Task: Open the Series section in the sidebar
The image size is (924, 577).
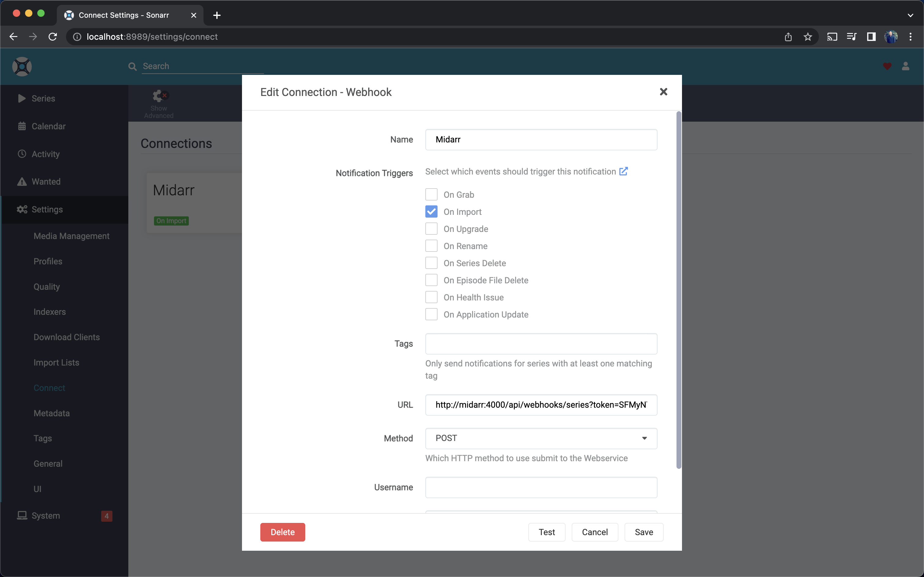Action: point(43,98)
